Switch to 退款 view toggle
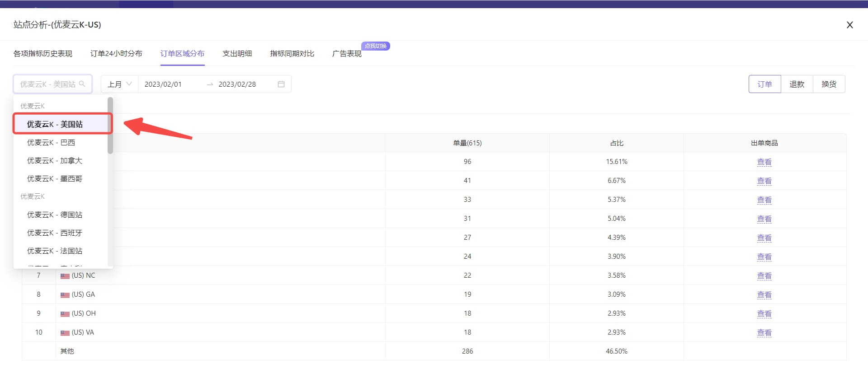This screenshot has width=868, height=373. pyautogui.click(x=797, y=84)
